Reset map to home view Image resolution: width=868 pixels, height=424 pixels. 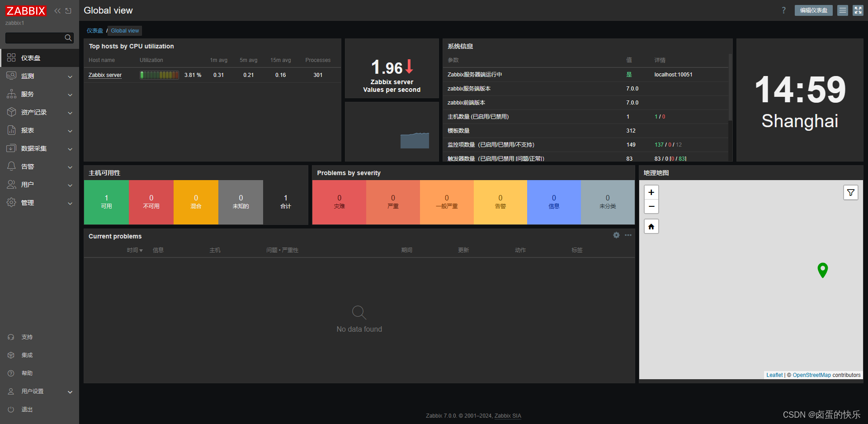pos(651,226)
